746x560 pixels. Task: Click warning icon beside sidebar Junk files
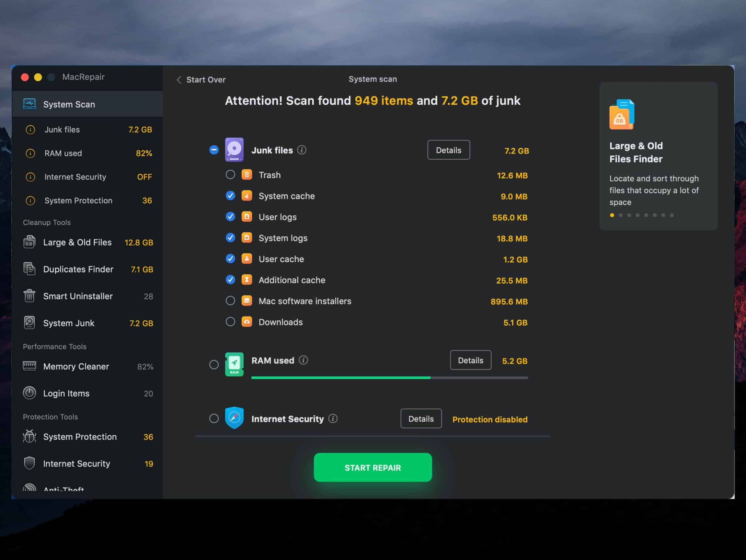30,130
